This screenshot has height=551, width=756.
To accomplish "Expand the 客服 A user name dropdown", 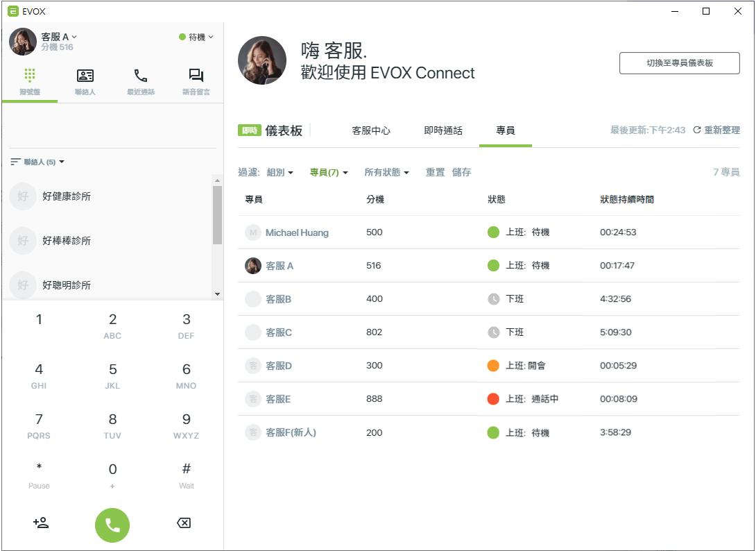I will 60,37.
